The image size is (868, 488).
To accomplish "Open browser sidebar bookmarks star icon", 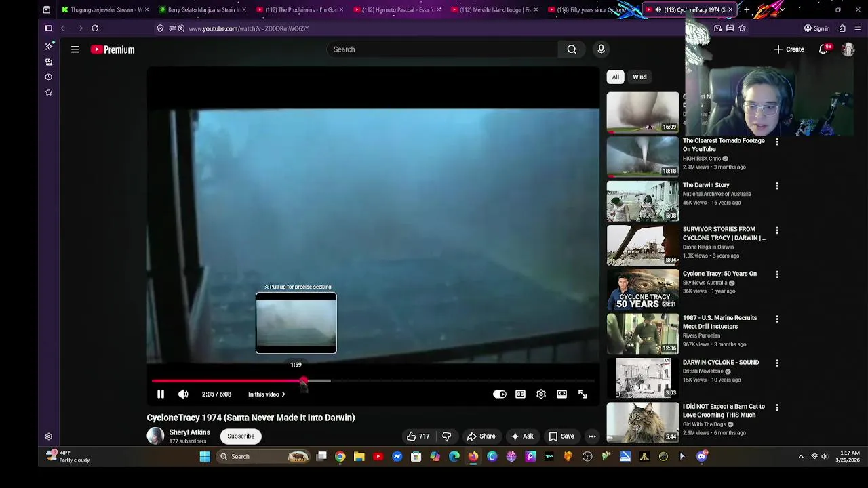I will pyautogui.click(x=49, y=92).
